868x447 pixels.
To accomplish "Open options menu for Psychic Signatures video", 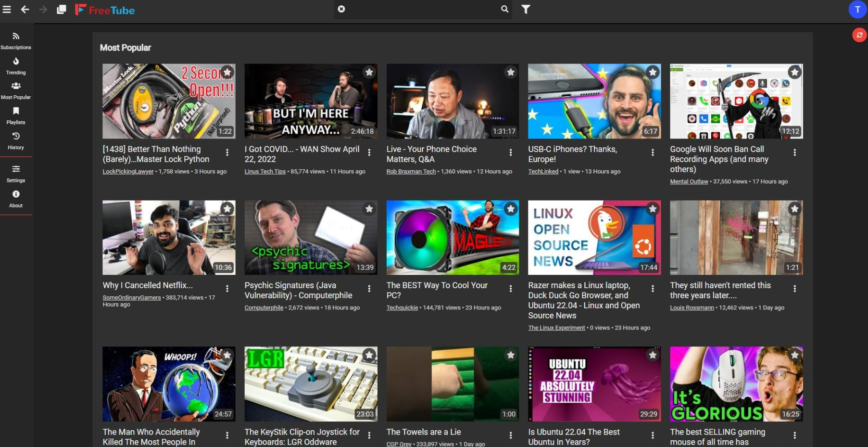I will point(369,289).
